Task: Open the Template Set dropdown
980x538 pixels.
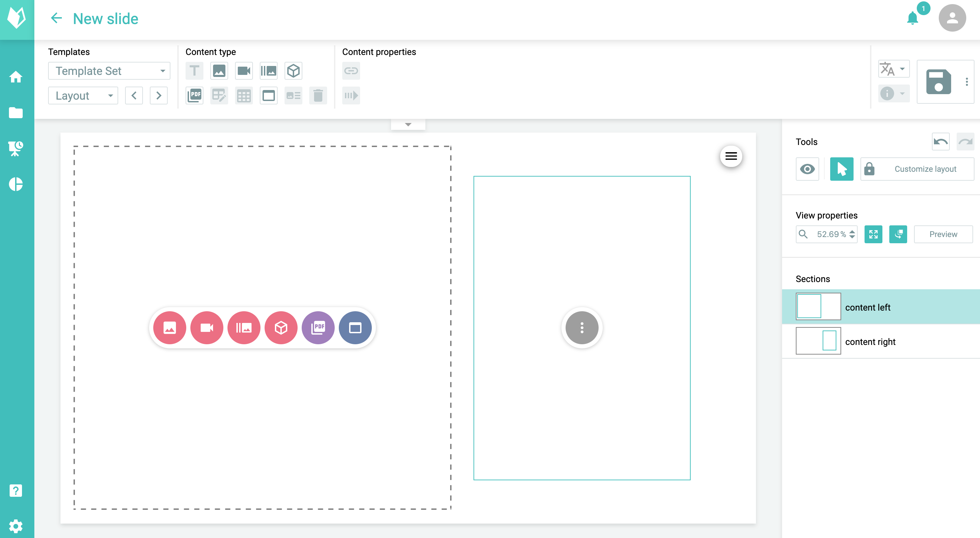Action: tap(109, 71)
